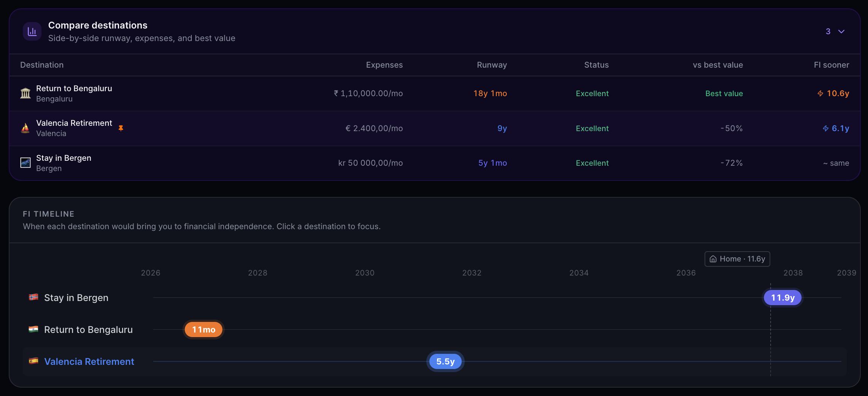The height and width of the screenshot is (396, 868).
Task: Click the kr 50 000,00/mo expense value
Action: pos(370,163)
